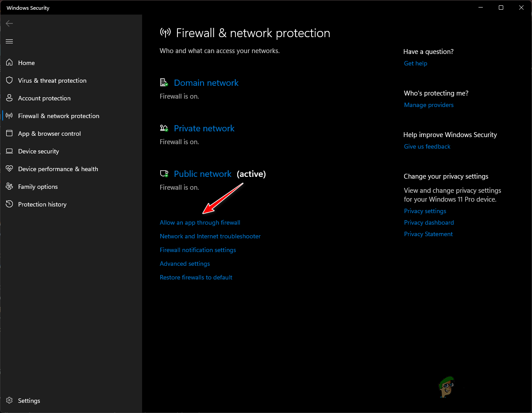Open Advanced settings for the firewall
This screenshot has height=413, width=532.
(185, 264)
